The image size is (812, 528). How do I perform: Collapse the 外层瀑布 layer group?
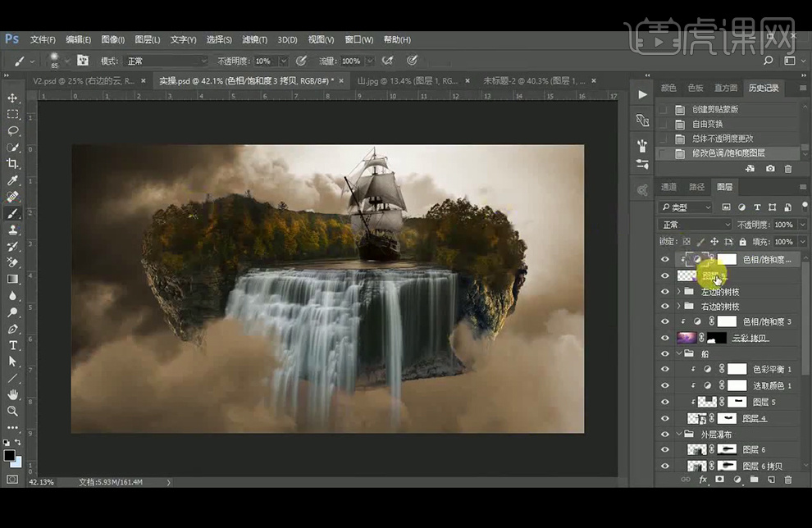point(678,434)
